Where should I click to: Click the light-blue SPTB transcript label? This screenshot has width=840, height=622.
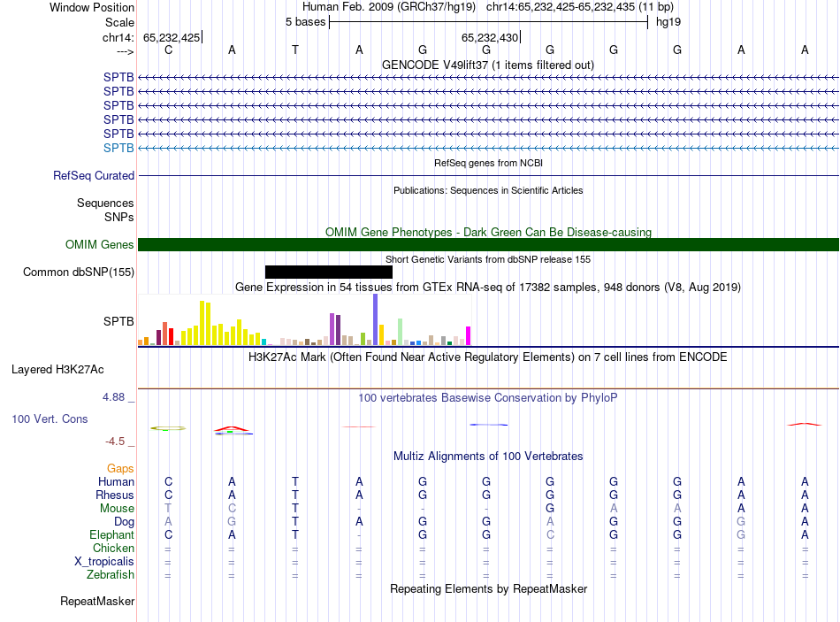[118, 148]
